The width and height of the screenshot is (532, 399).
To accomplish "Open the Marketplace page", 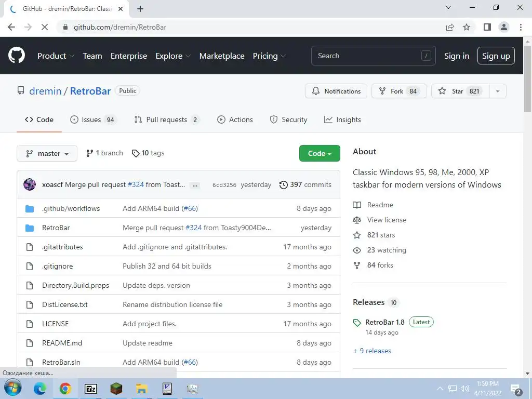I will [x=222, y=56].
